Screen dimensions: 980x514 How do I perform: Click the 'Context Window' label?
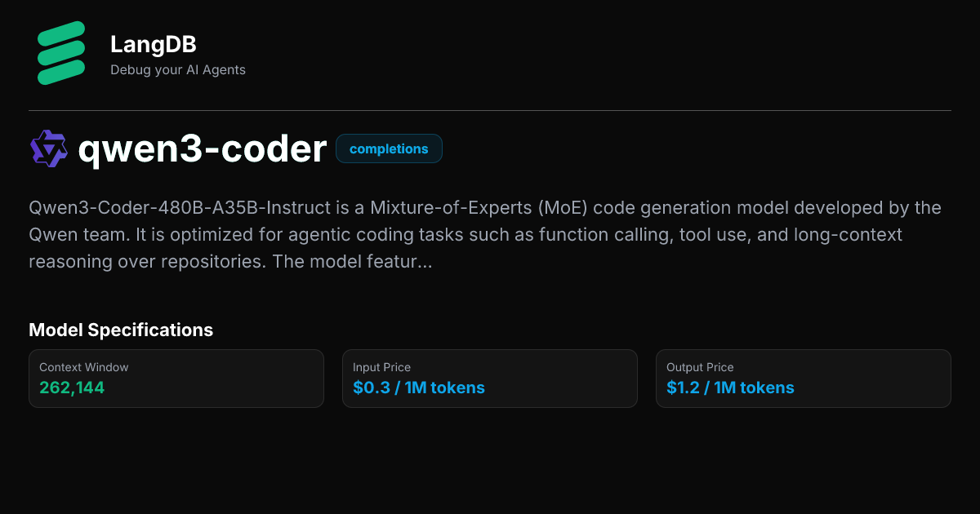click(84, 367)
